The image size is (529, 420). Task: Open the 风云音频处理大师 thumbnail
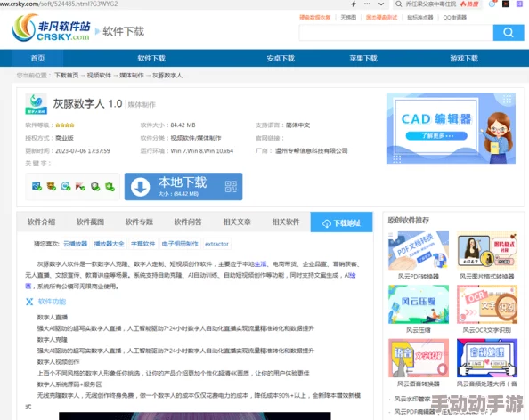(487, 358)
